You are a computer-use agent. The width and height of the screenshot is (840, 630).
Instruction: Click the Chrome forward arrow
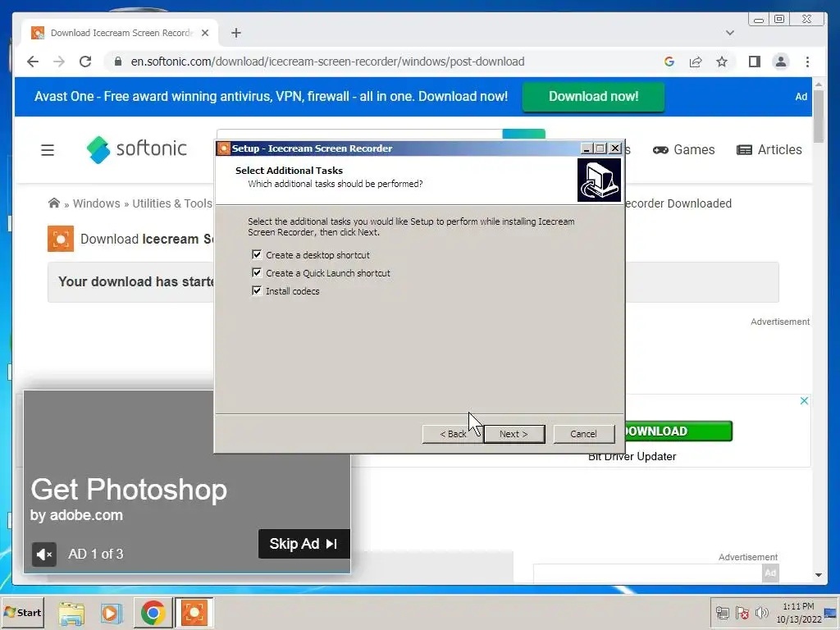(x=59, y=62)
